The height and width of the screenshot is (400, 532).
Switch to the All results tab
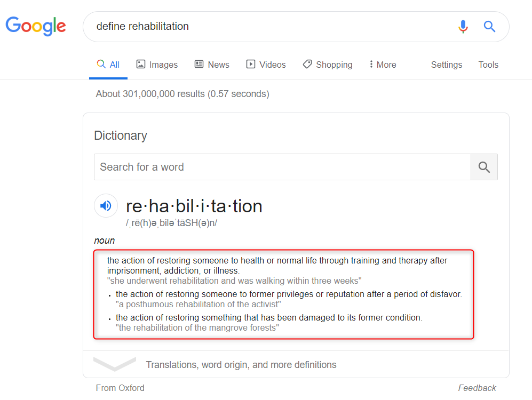(108, 65)
